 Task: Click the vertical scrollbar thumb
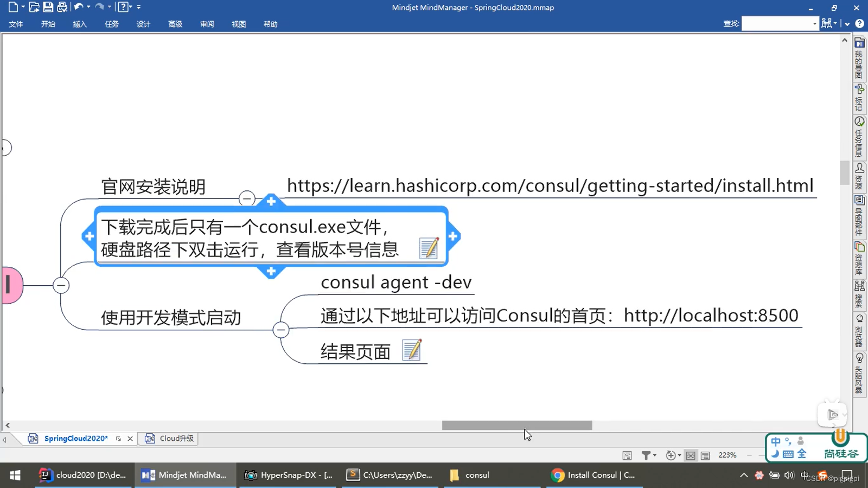click(845, 172)
